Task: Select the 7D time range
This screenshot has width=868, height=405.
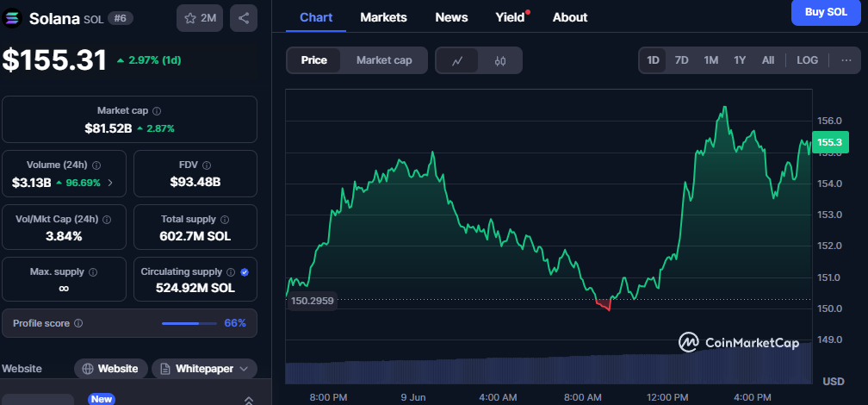Action: click(681, 60)
